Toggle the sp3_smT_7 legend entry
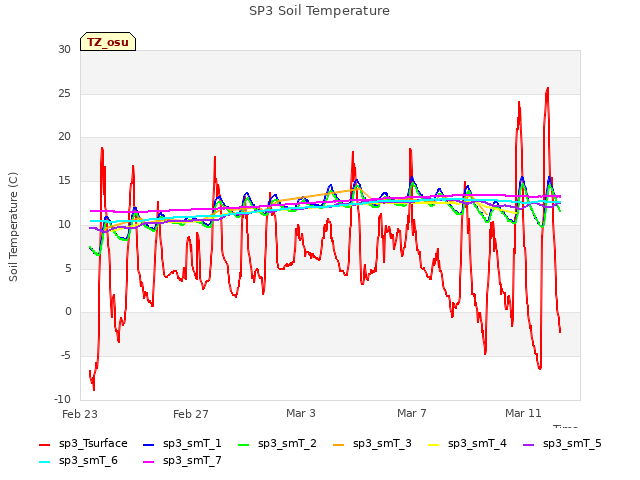Image resolution: width=640 pixels, height=480 pixels. click(x=182, y=461)
